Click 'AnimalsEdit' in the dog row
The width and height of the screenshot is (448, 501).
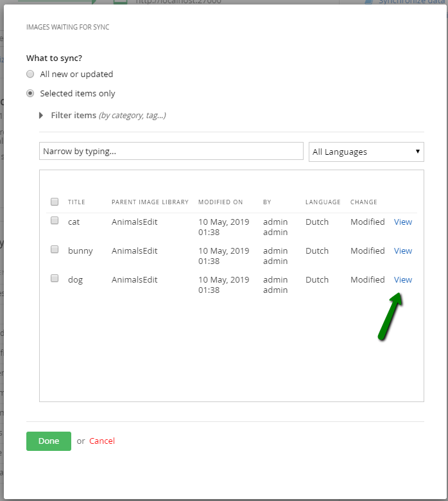pos(134,279)
